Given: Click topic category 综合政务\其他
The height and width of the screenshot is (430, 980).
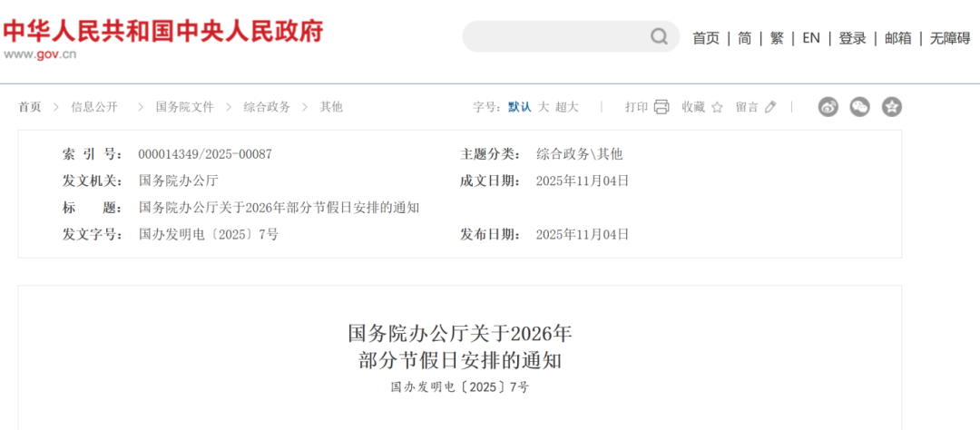Looking at the screenshot, I should tap(579, 154).
